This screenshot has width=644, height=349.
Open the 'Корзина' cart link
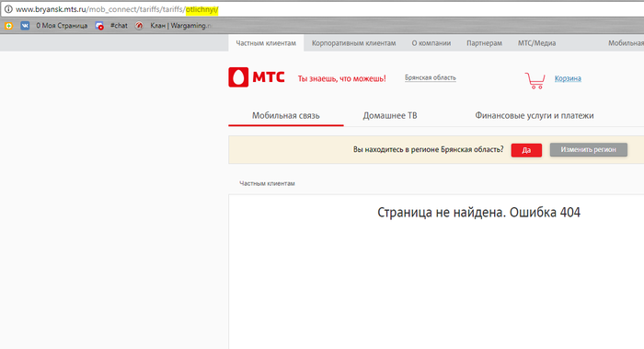(568, 78)
